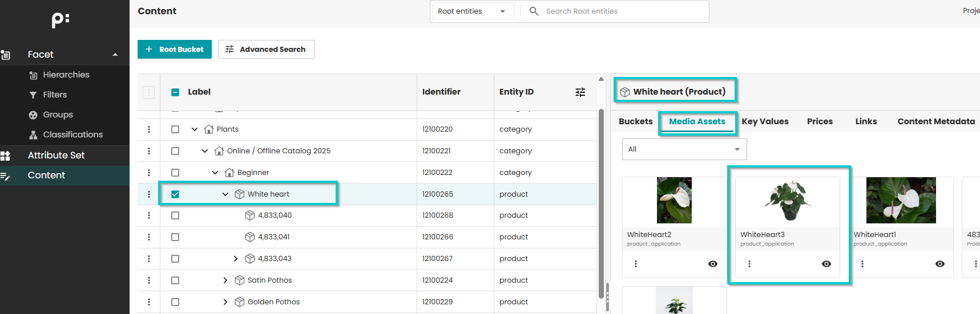The height and width of the screenshot is (314, 980).
Task: Collapse the Plants category node
Action: 195,129
